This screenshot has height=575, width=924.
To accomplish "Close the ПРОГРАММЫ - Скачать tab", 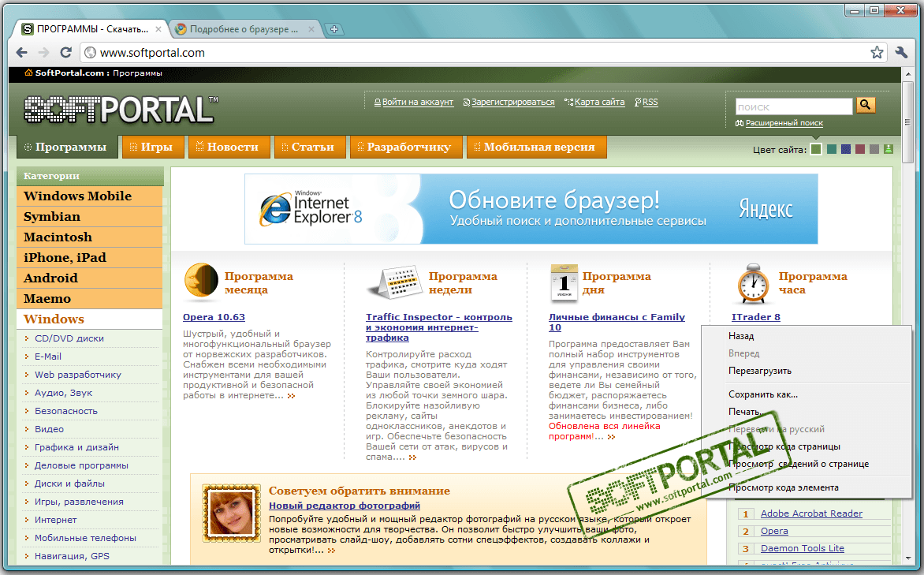I will 158,29.
